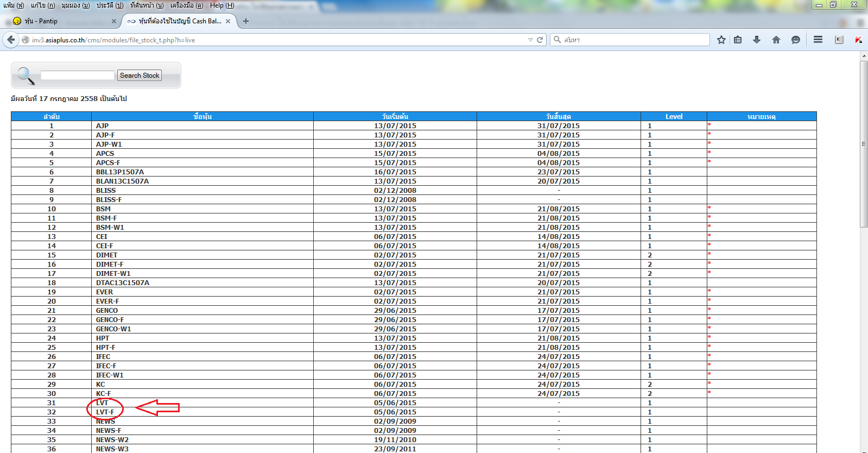Click the ลำดับ column header
This screenshot has width=868, height=453.
tap(52, 116)
